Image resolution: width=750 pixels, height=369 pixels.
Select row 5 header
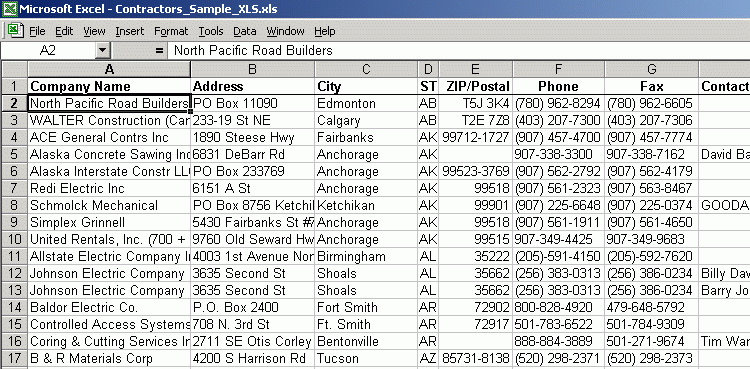[x=14, y=154]
